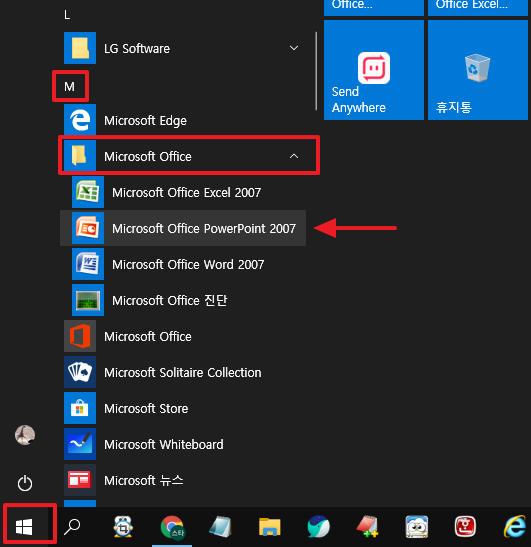Open the penguin capture tool in taskbar
This screenshot has width=531, height=547.
pos(123,526)
